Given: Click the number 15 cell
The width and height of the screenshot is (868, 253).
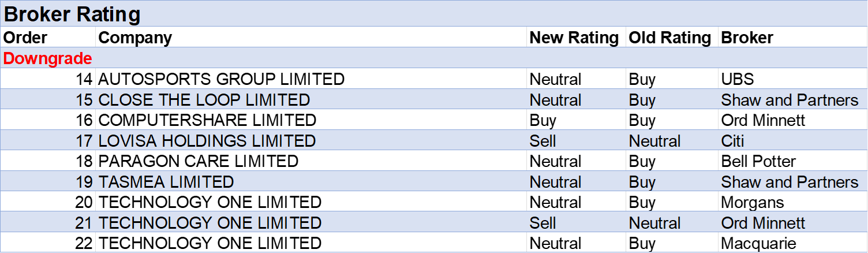Looking at the screenshot, I should click(x=84, y=100).
